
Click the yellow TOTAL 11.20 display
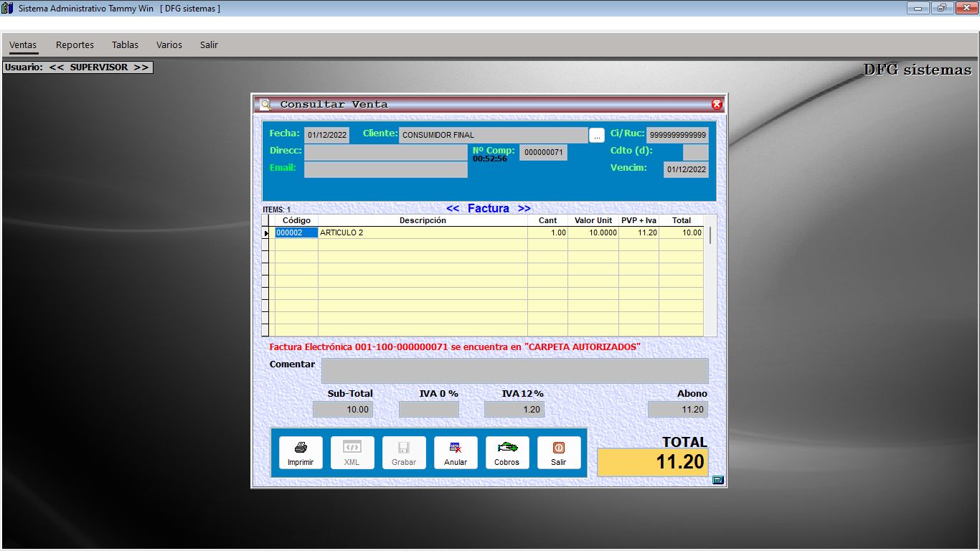coord(653,462)
